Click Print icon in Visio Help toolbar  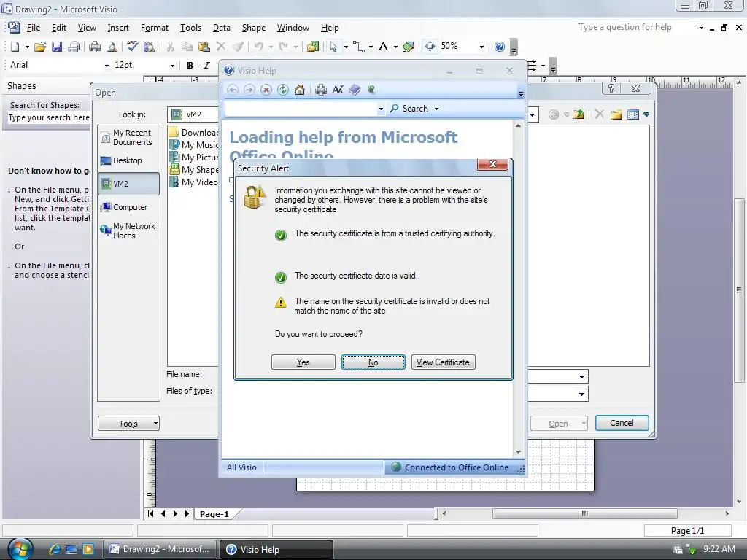(321, 90)
